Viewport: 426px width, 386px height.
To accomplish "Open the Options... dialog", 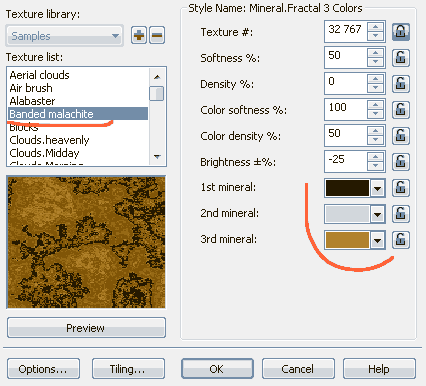I will pos(43,369).
